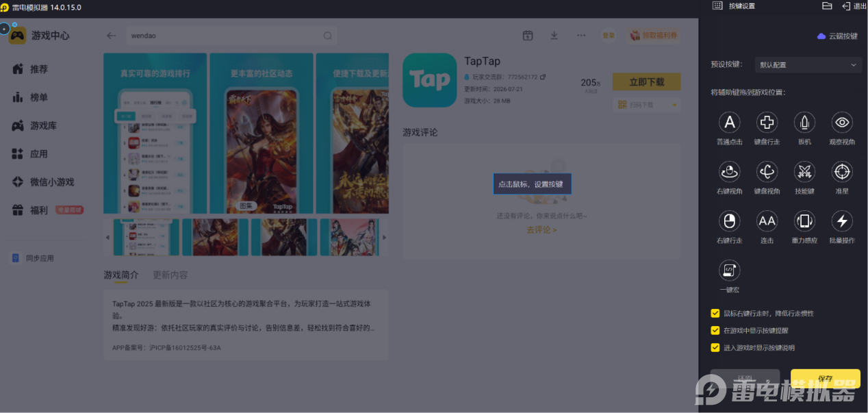
Task: Select the 准星 crosshair icon
Action: point(842,172)
